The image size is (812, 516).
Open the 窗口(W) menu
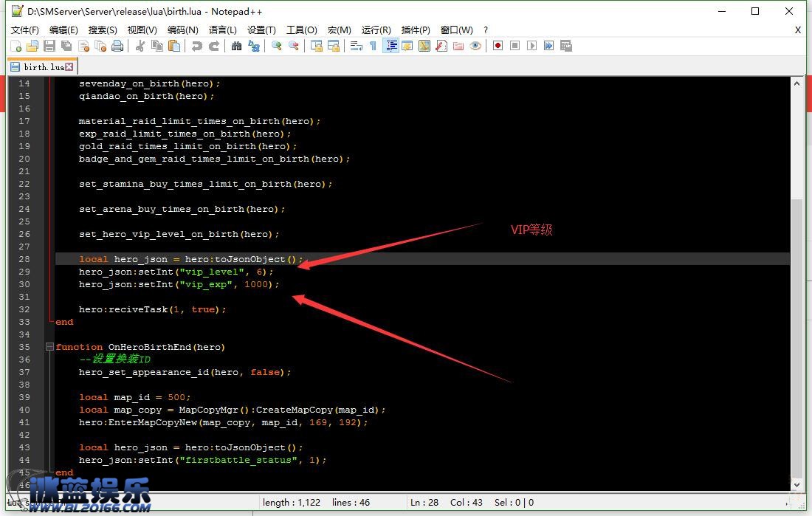pyautogui.click(x=457, y=30)
